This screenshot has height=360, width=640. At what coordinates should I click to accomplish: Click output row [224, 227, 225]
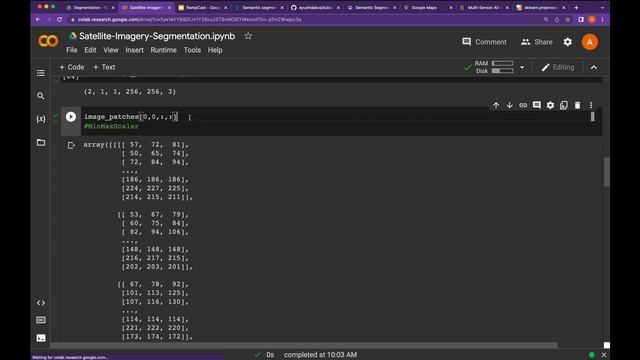tap(155, 188)
